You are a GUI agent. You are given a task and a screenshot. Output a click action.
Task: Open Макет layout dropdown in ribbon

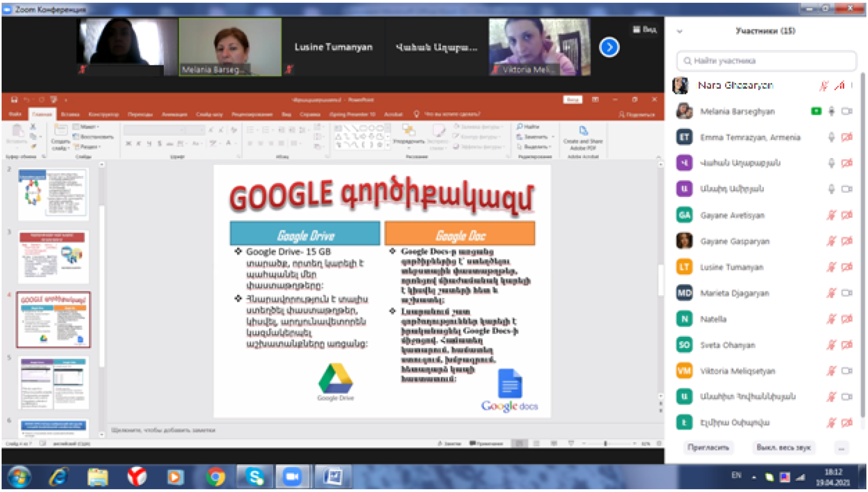click(86, 127)
